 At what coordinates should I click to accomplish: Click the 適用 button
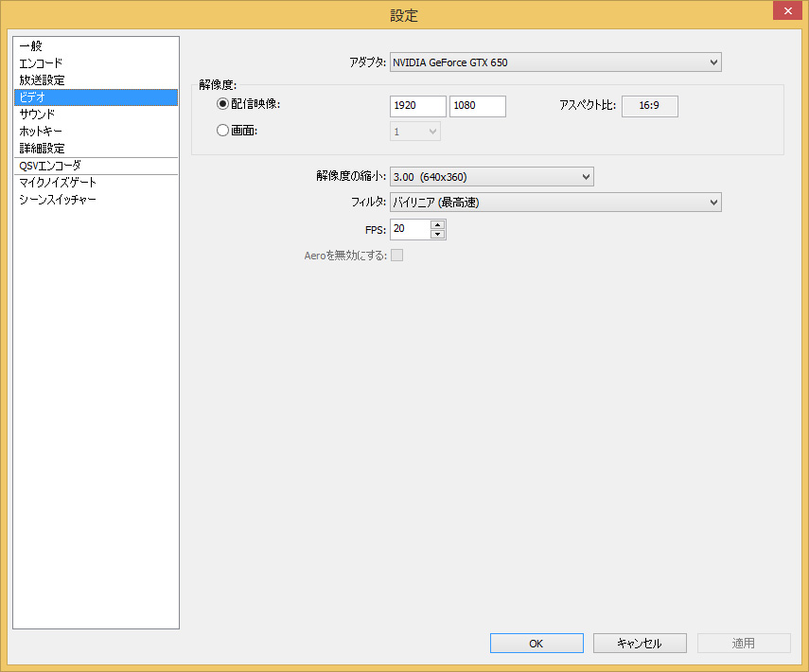pos(744,643)
